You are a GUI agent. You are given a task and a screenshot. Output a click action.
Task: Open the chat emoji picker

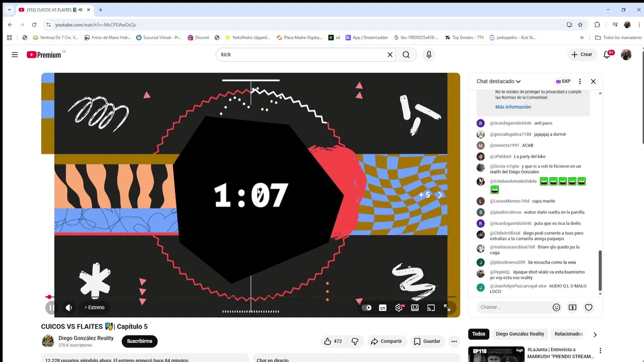(x=556, y=307)
